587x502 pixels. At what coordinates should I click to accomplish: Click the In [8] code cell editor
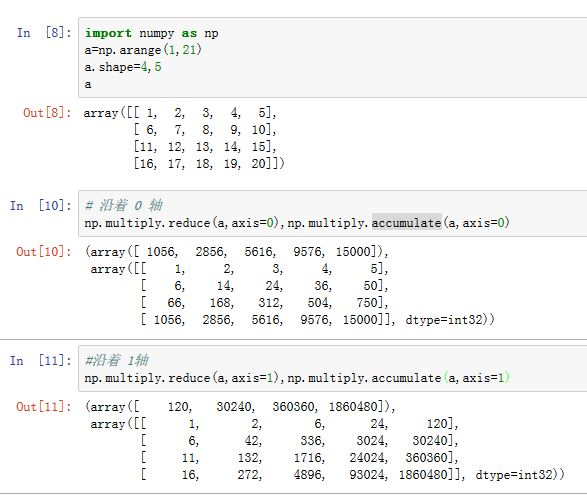click(332, 58)
